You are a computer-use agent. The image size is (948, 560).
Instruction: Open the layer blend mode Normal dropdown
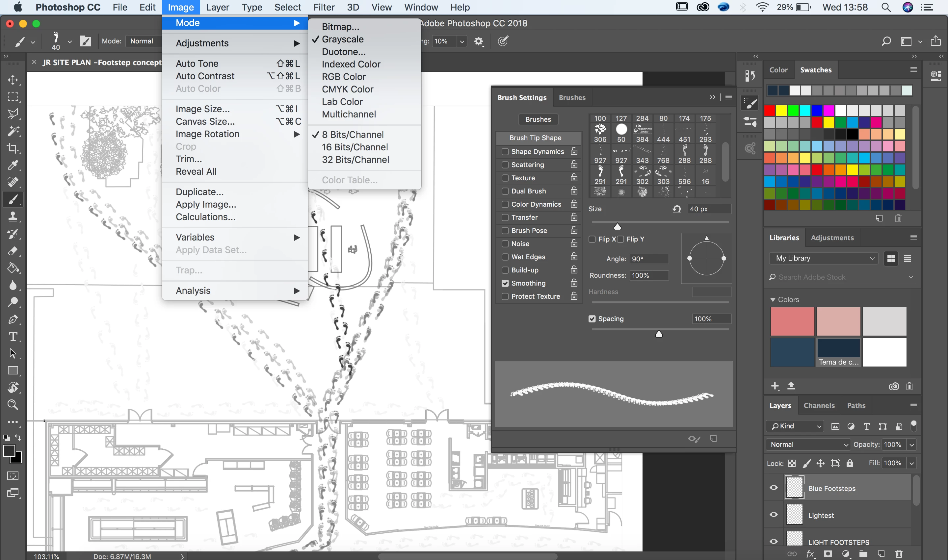click(x=808, y=445)
